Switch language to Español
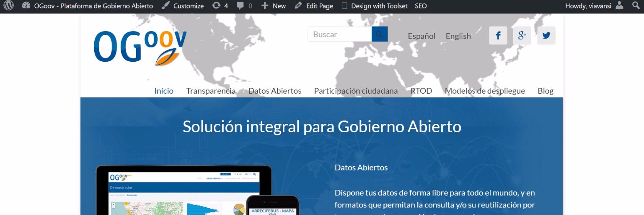 [422, 36]
